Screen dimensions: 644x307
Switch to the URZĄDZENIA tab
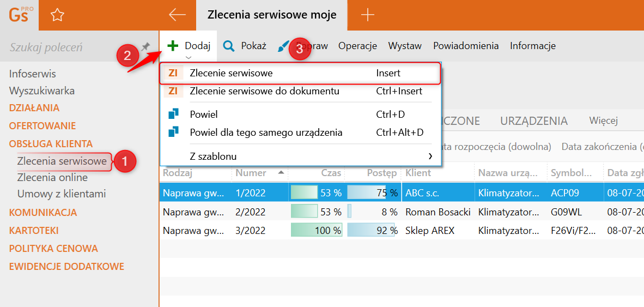534,121
